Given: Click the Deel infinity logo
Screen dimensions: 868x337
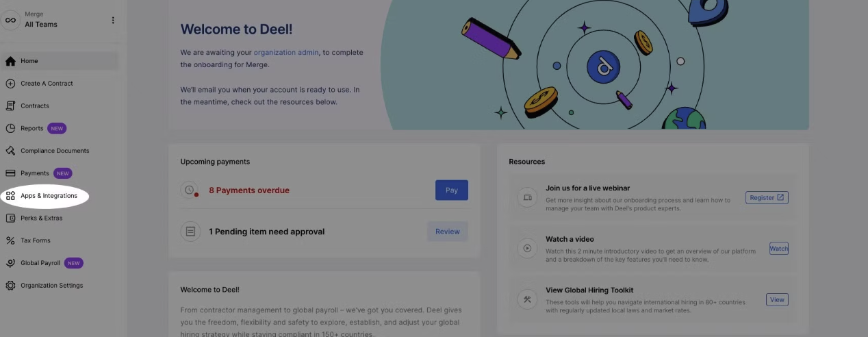Looking at the screenshot, I should [10, 21].
